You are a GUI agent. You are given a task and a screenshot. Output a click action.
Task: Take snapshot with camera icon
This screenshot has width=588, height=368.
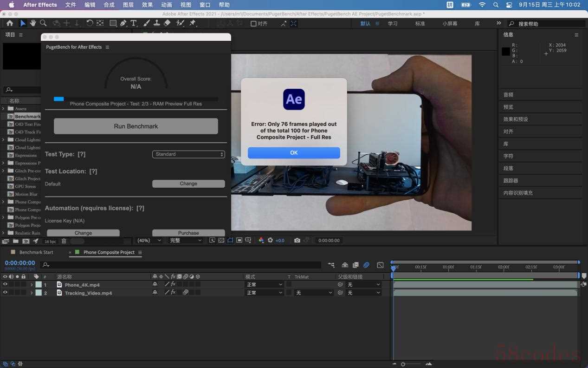point(297,240)
